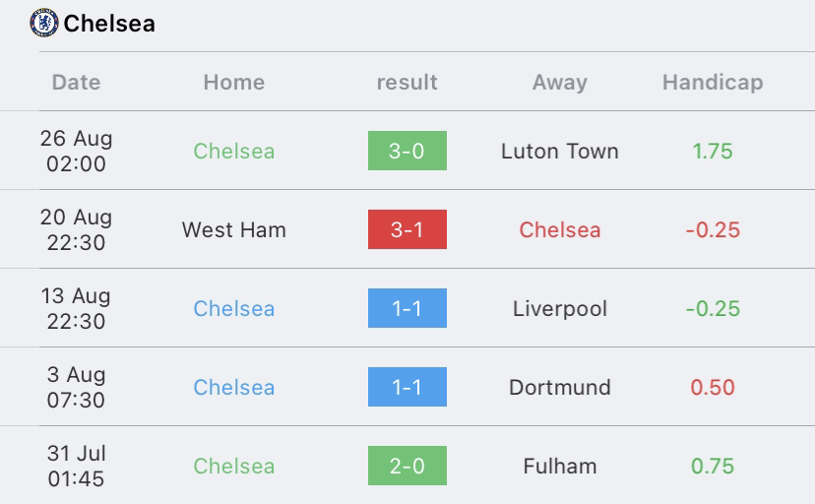
Task: Open the red 3-1 result badge
Action: (x=407, y=229)
